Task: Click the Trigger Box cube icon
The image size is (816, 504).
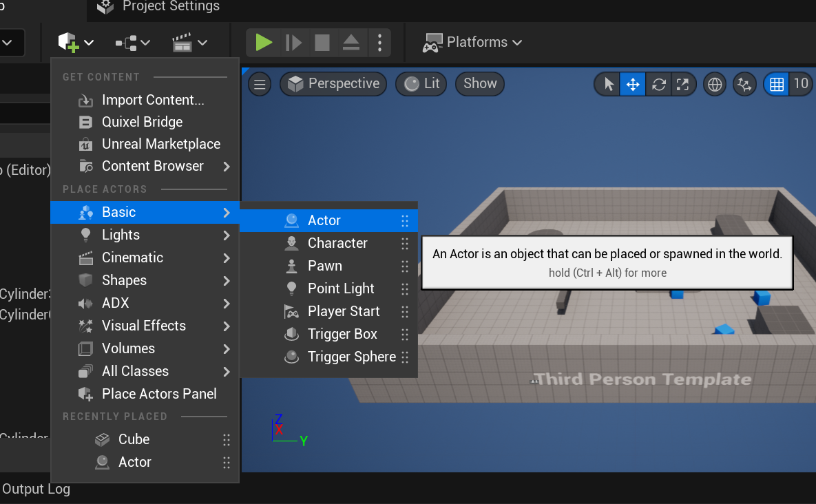Action: (291, 335)
